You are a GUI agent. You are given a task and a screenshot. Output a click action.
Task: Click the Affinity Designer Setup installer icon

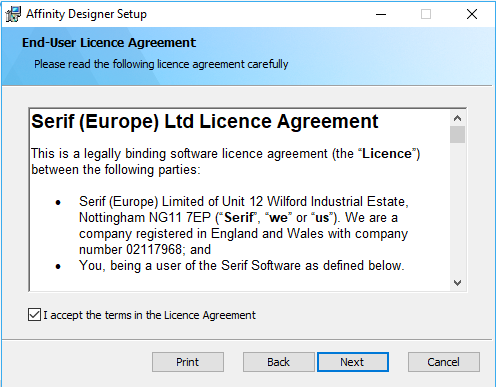point(13,14)
